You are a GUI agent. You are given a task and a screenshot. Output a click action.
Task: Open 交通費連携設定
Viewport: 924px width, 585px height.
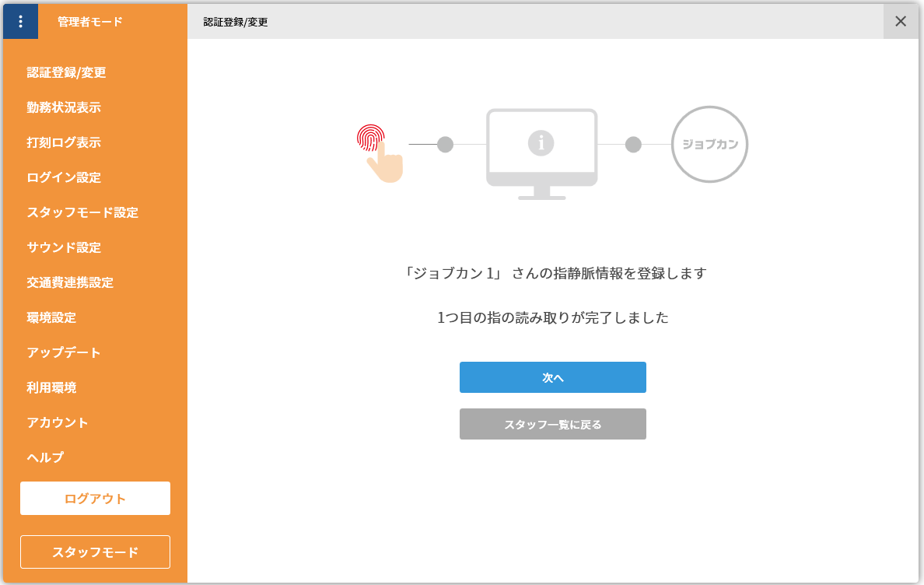(70, 283)
